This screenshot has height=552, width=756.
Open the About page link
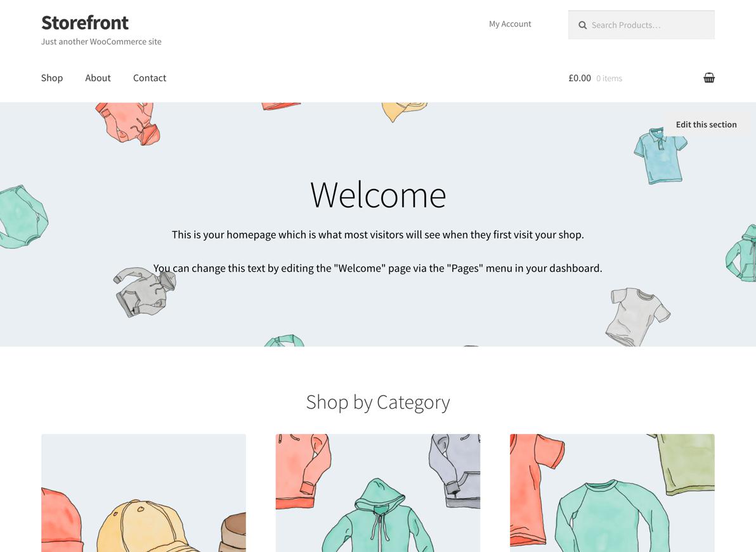coord(98,77)
